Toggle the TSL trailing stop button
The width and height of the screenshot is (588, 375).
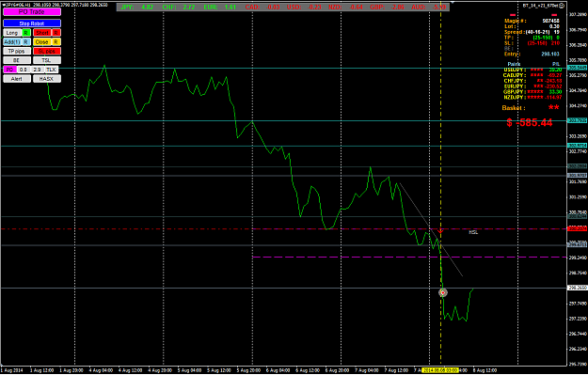pyautogui.click(x=47, y=60)
